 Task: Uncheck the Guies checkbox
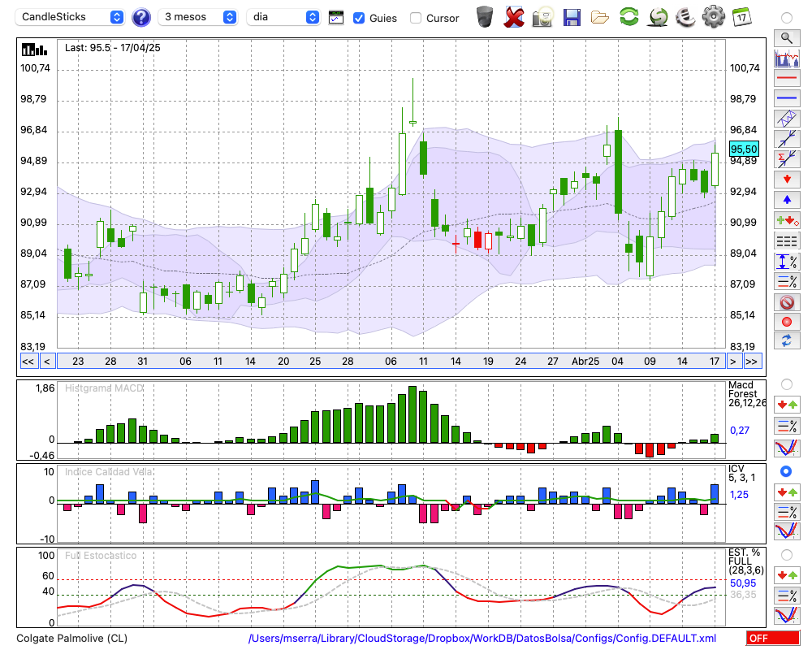click(359, 18)
